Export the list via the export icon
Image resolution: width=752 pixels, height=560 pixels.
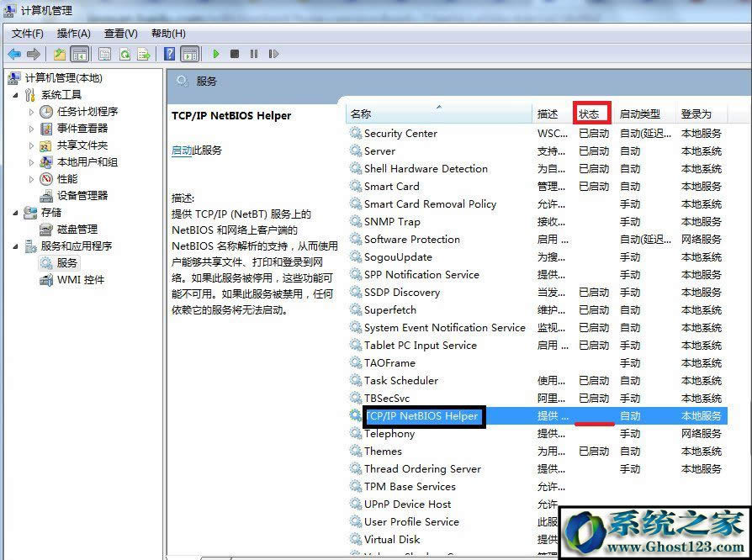point(144,53)
